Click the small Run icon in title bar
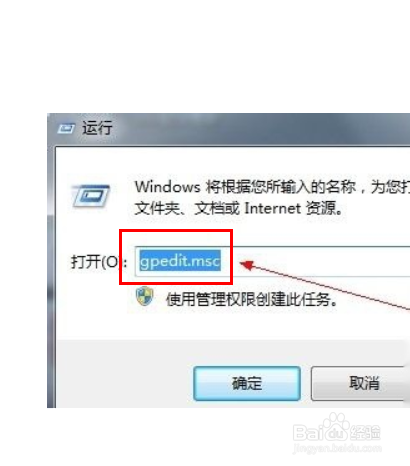 [x=66, y=128]
